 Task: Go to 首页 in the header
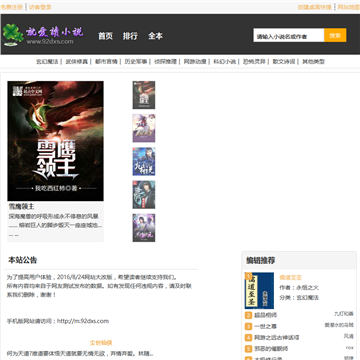(x=105, y=36)
